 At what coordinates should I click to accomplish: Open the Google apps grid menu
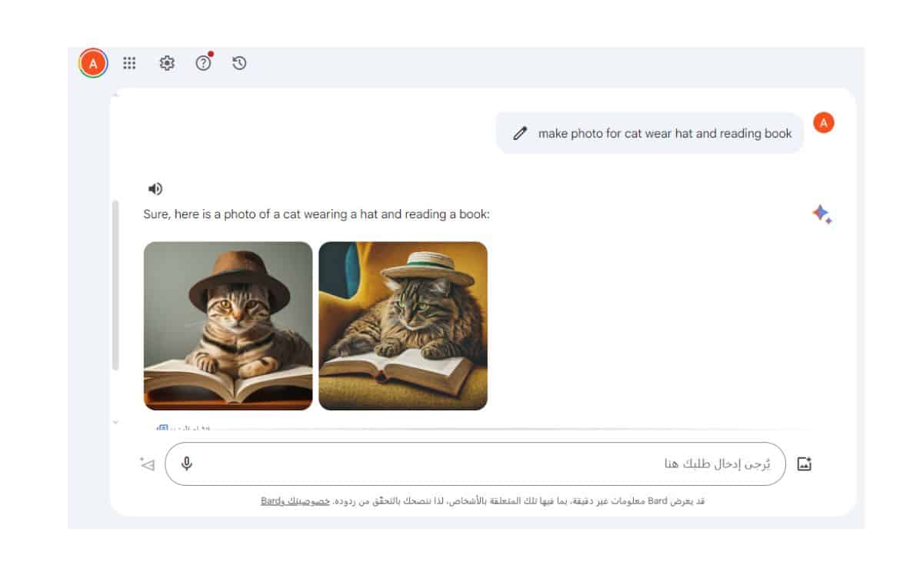click(x=129, y=64)
